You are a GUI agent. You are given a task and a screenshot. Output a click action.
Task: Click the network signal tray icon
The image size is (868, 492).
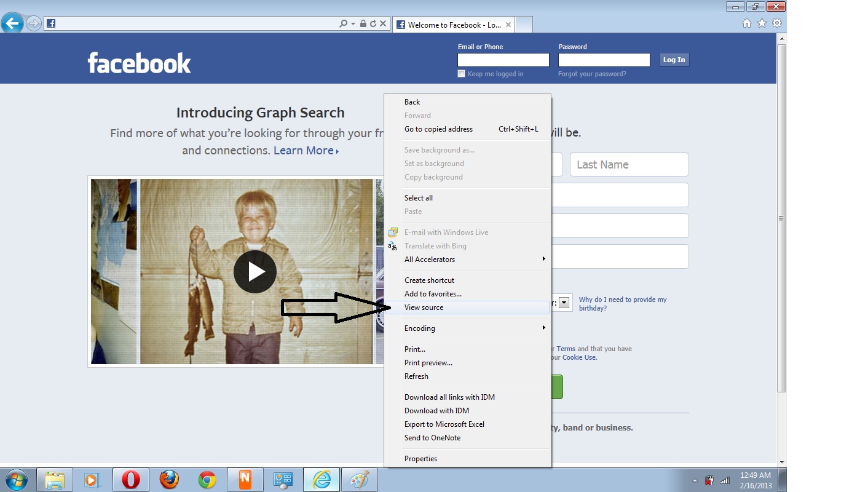click(x=725, y=480)
